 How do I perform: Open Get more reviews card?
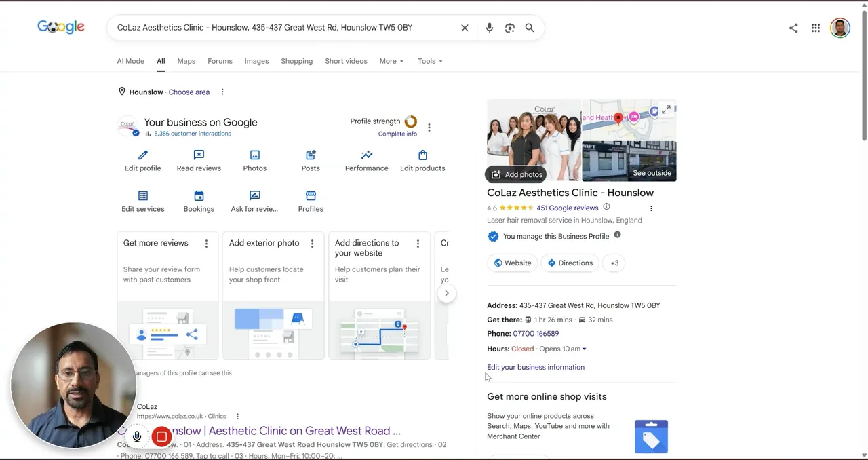coord(168,296)
